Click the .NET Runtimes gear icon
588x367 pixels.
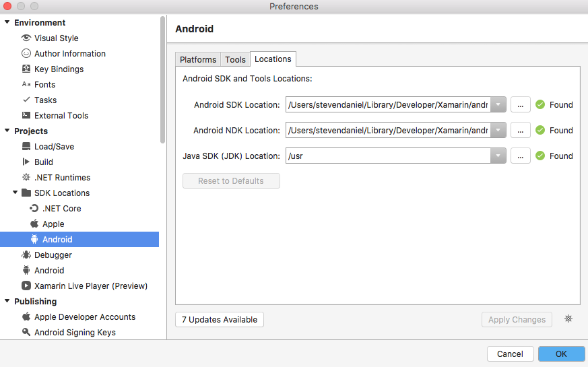(x=26, y=177)
